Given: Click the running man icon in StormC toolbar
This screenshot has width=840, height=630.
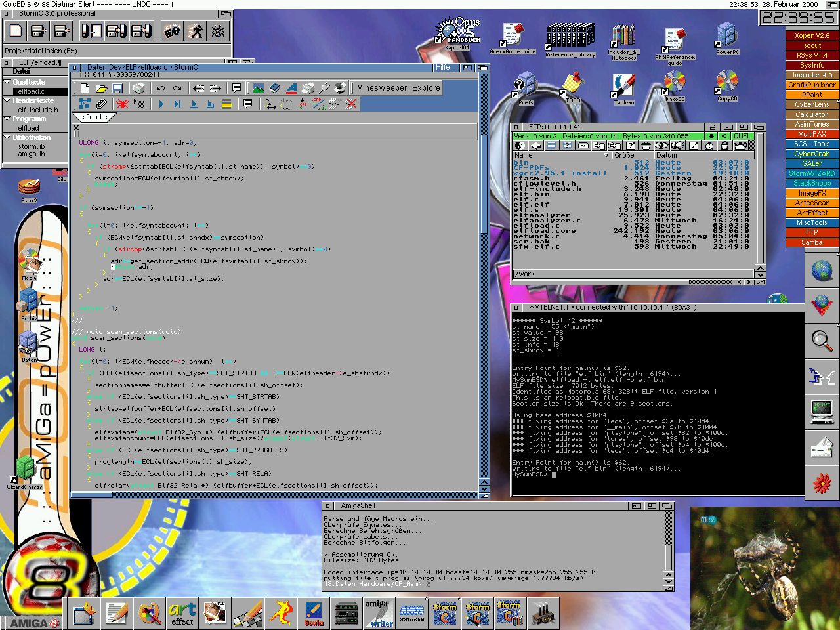Looking at the screenshot, I should [196, 31].
